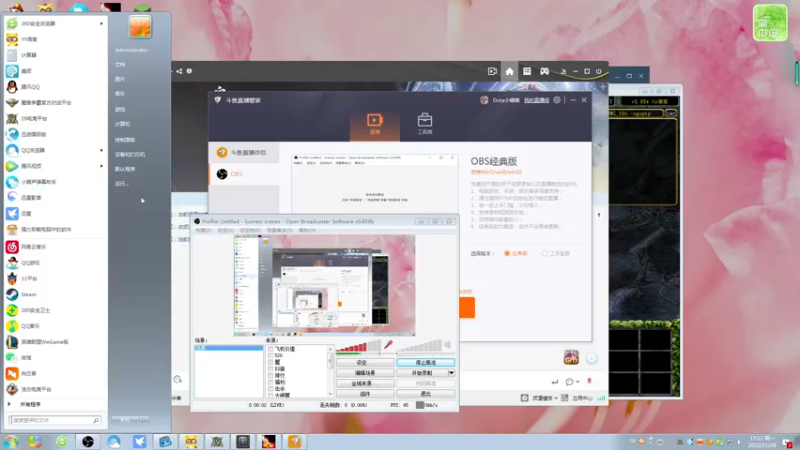800x450 pixels.
Task: Open Sunflower remote app entry
Action: (x=54, y=373)
